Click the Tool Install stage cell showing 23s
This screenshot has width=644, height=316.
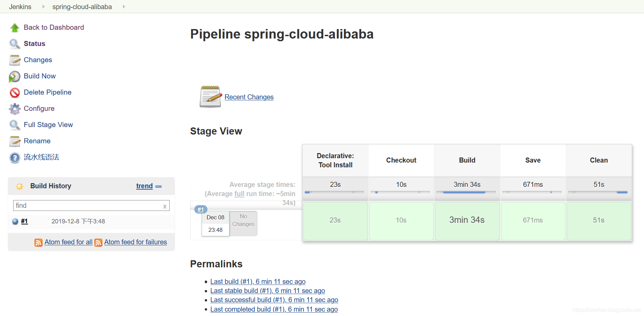335,221
